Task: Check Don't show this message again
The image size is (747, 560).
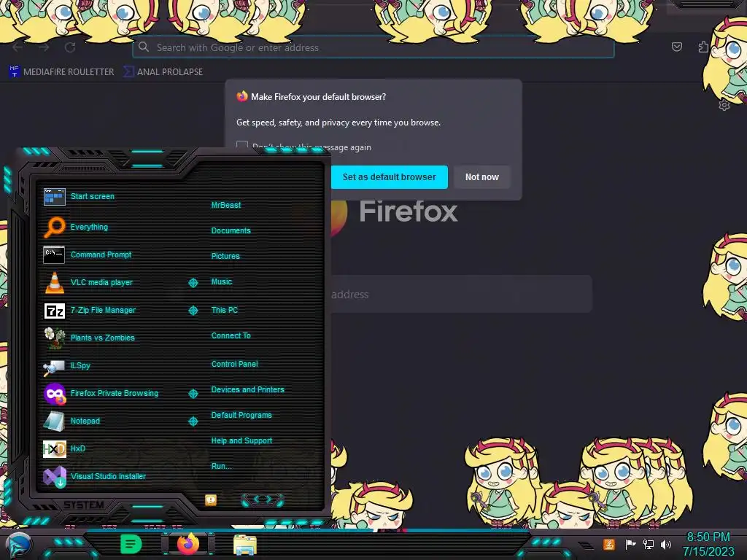Action: (242, 146)
